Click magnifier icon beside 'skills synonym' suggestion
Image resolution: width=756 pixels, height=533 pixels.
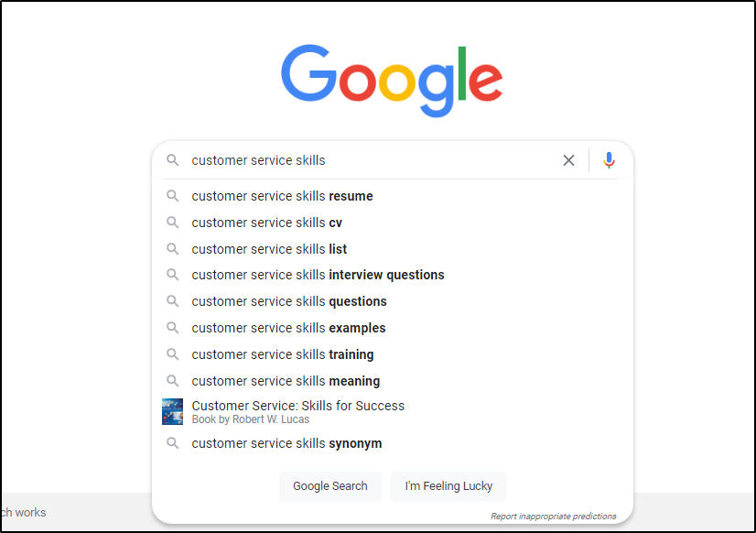pos(172,443)
